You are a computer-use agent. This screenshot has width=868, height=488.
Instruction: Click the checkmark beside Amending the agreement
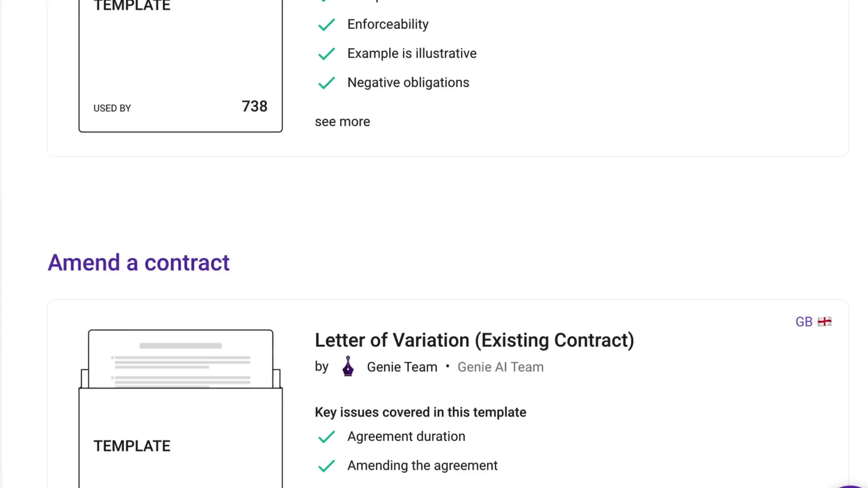326,466
